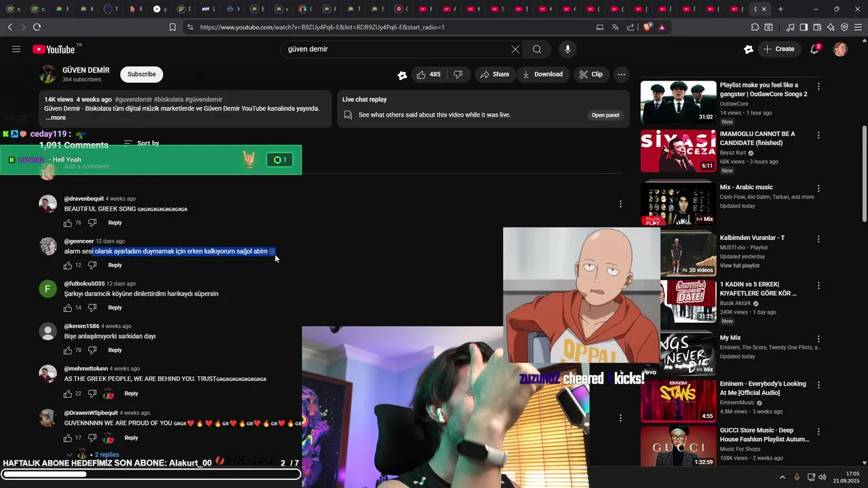Click the #biskolata hashtag
The width and height of the screenshot is (868, 488).
tap(168, 100)
